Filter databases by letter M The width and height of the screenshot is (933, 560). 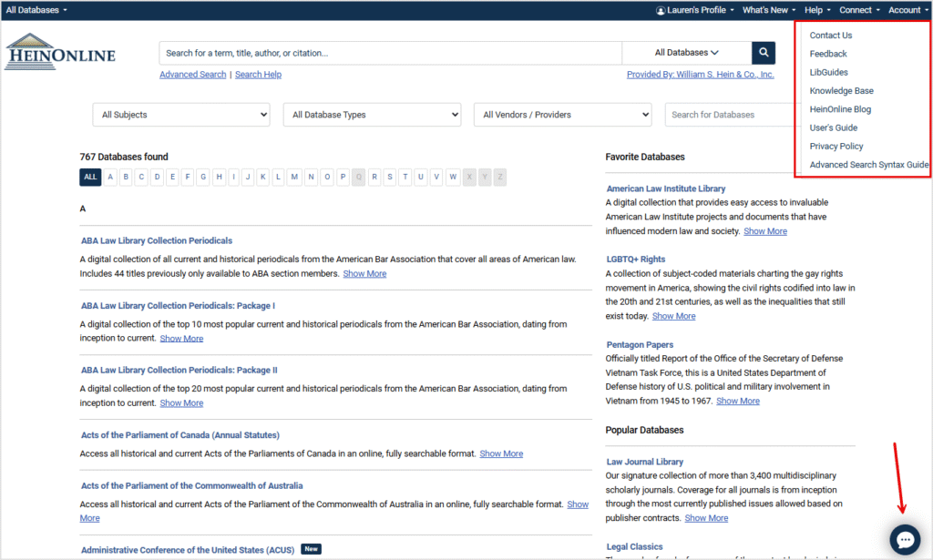click(x=294, y=177)
